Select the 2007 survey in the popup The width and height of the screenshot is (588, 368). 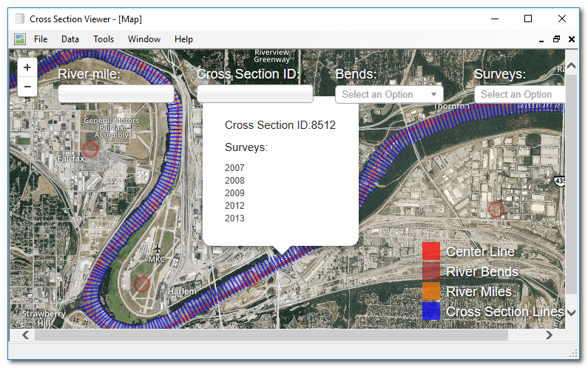point(234,168)
